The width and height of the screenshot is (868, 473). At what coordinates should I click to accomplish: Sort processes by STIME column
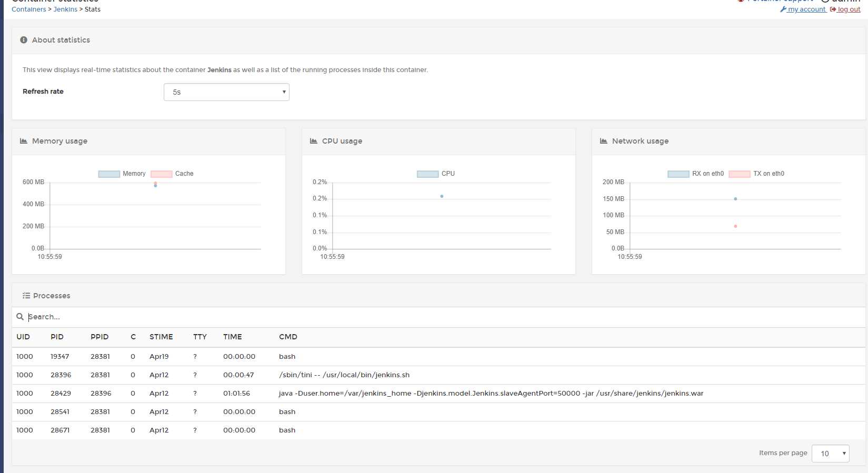click(x=161, y=337)
